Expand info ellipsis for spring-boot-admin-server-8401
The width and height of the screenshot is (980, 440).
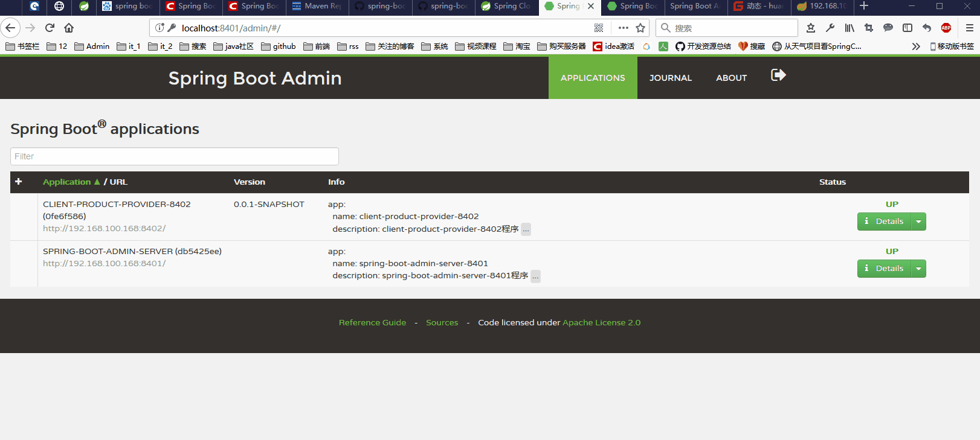[536, 276]
